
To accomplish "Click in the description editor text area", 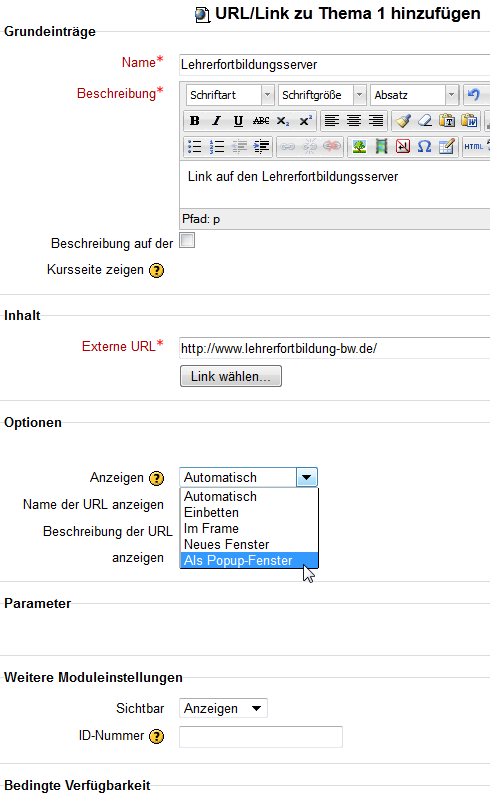I will tap(335, 185).
